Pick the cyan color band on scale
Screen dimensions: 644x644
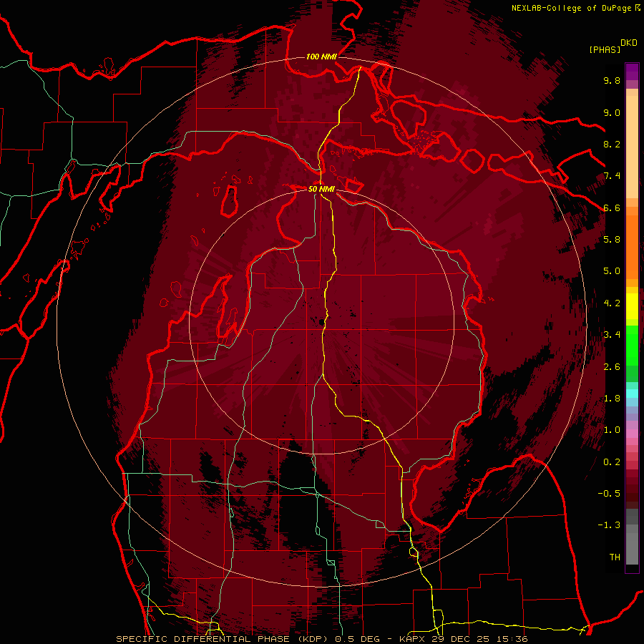coord(632,394)
